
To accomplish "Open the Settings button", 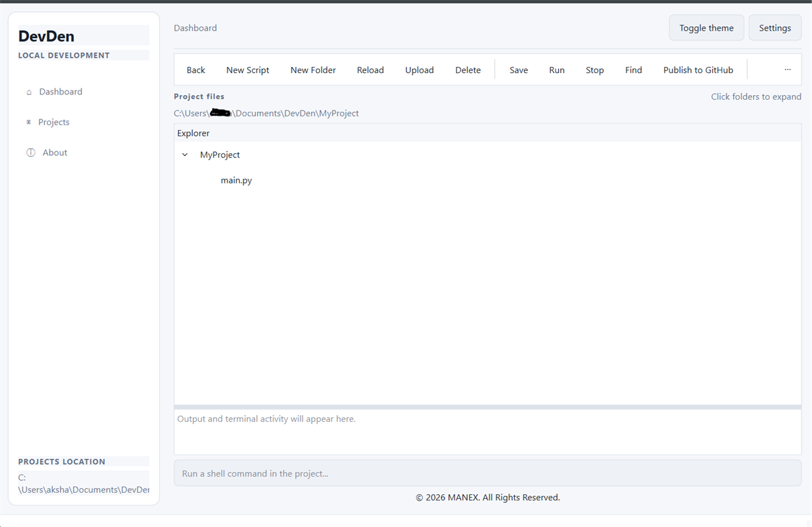I will coord(775,28).
